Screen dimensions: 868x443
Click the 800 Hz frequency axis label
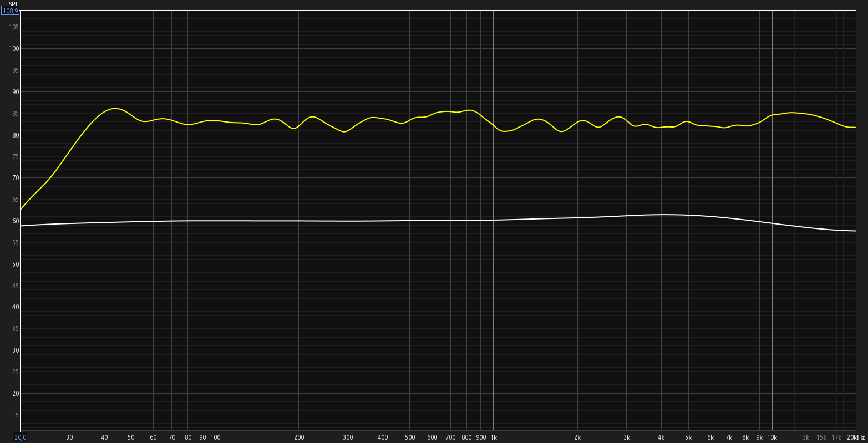click(466, 437)
